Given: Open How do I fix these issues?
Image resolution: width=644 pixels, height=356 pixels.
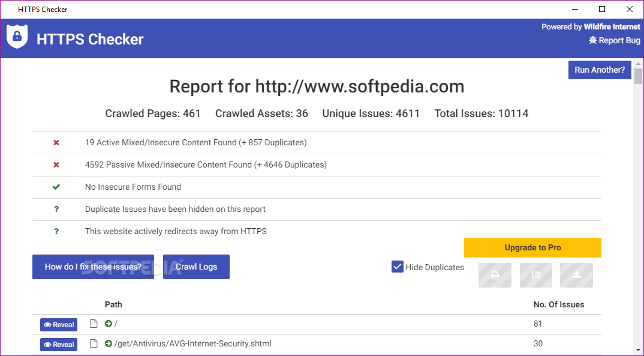Looking at the screenshot, I should (x=93, y=267).
